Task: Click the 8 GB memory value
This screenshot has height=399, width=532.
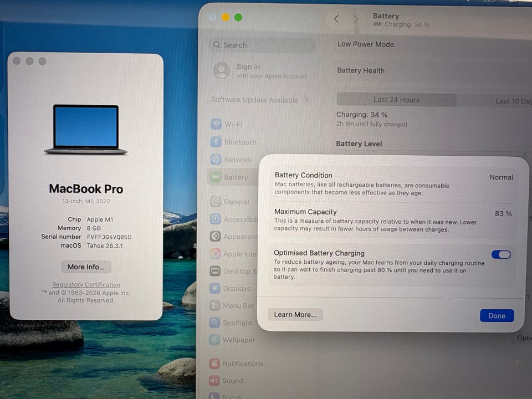Action: (94, 228)
